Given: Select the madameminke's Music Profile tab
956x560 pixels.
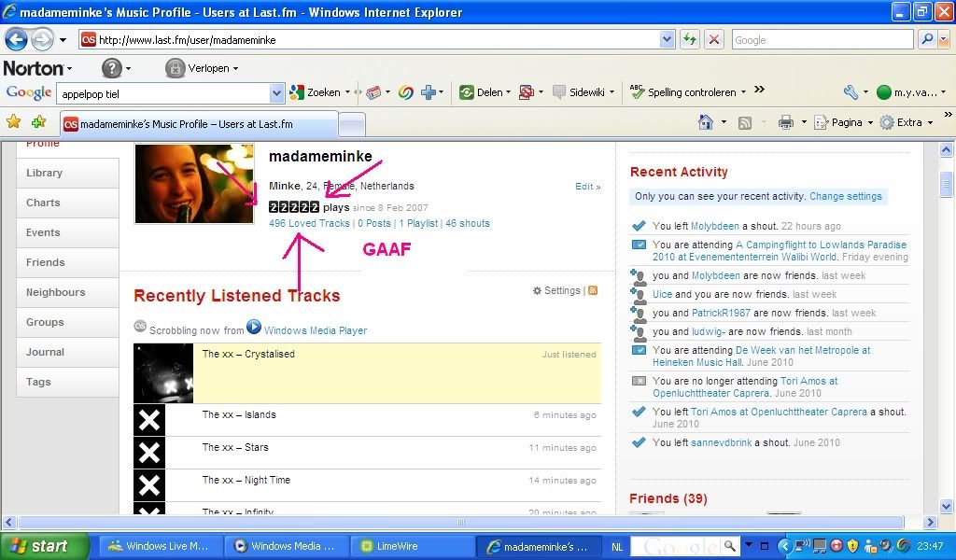Looking at the screenshot, I should tap(199, 124).
